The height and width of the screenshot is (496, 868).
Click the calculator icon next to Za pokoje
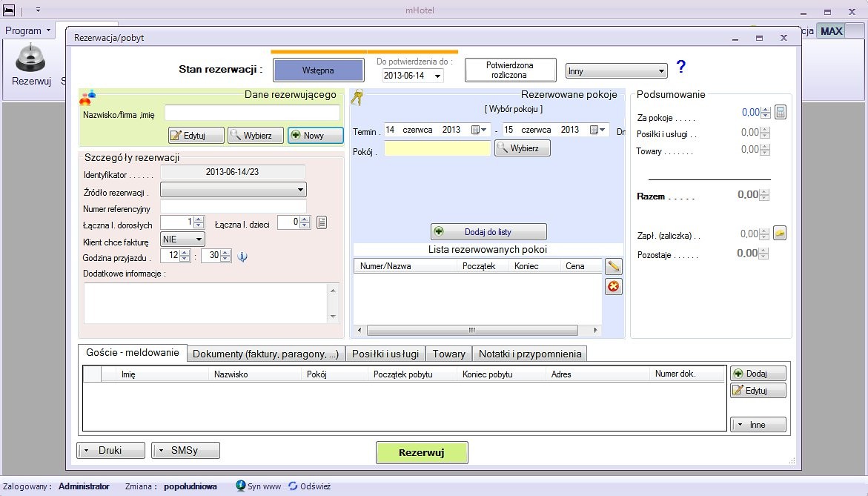[x=781, y=113]
